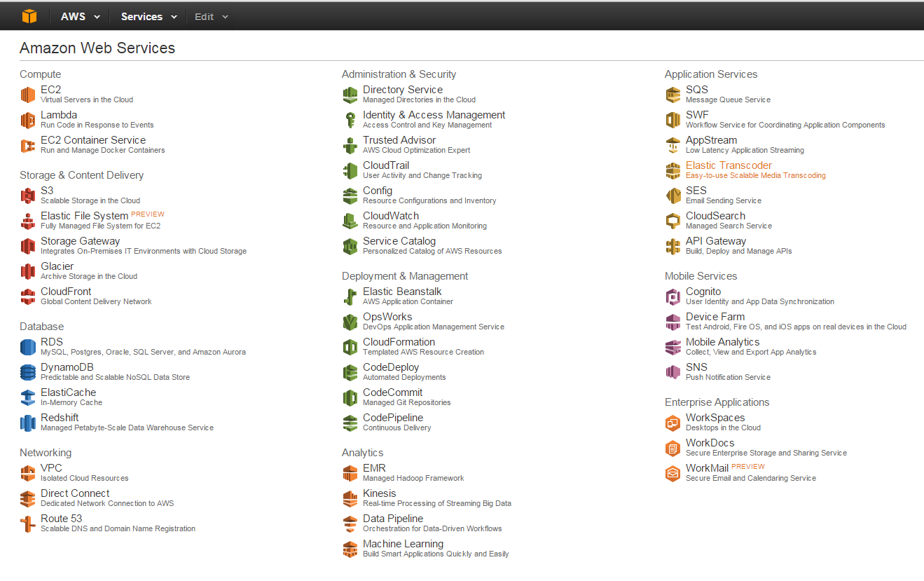Click the CloudFront service icon
Image resolution: width=924 pixels, height=581 pixels.
coord(27,296)
